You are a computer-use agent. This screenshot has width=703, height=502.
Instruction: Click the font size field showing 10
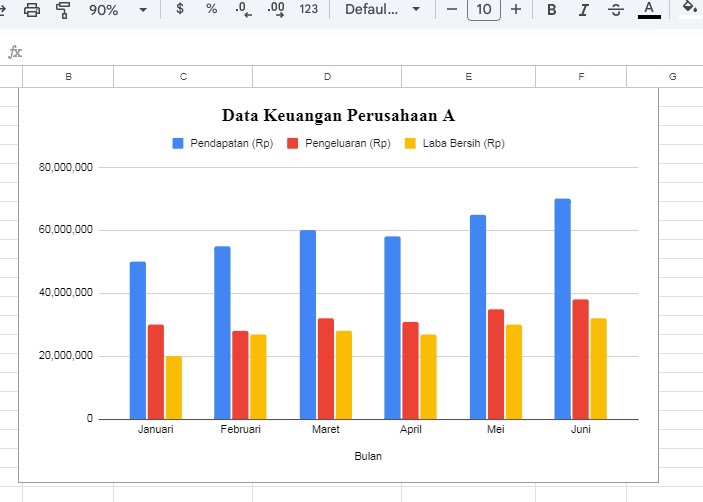[484, 9]
